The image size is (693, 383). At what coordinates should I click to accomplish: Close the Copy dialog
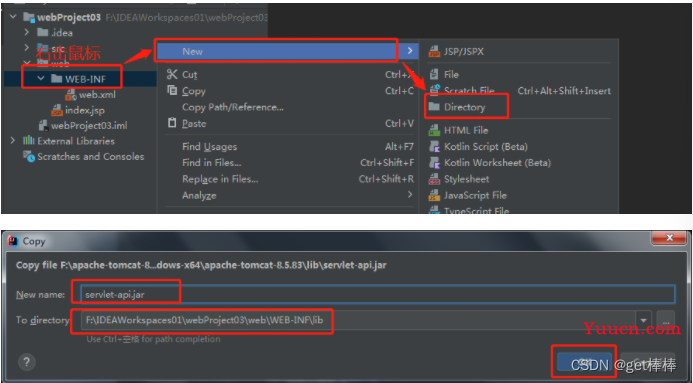coord(669,238)
